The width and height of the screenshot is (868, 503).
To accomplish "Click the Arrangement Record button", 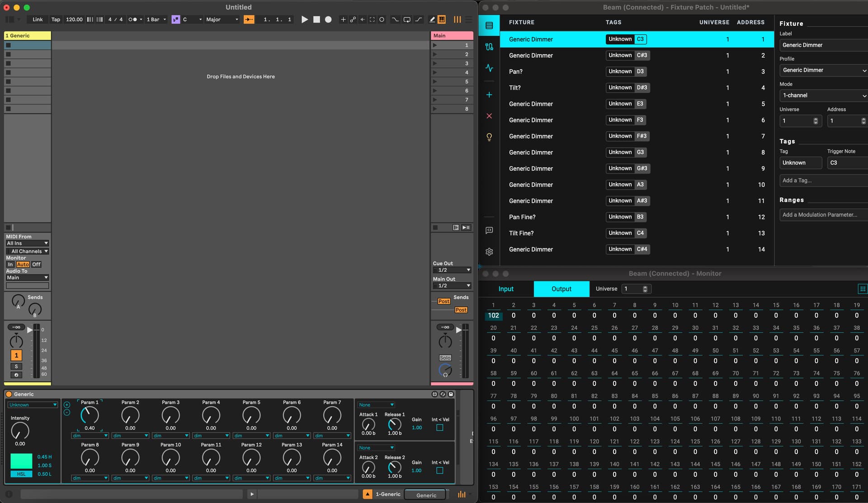I will click(328, 19).
